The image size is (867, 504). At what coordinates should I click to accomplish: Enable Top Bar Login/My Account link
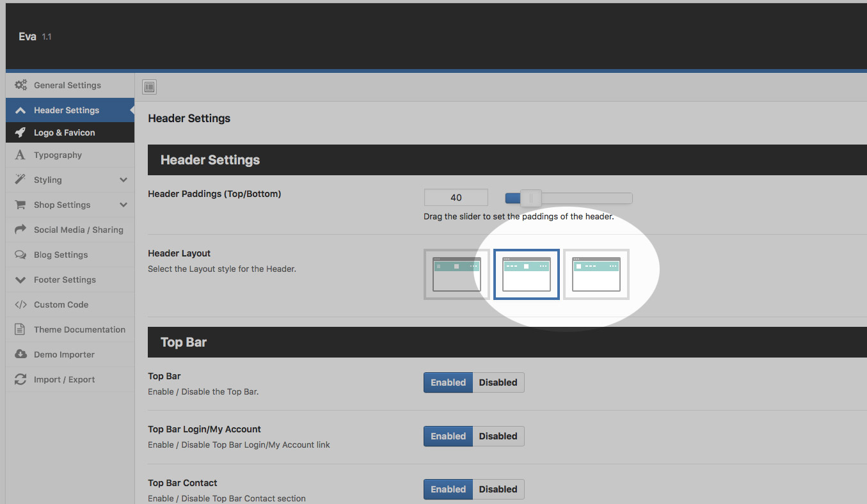(448, 436)
